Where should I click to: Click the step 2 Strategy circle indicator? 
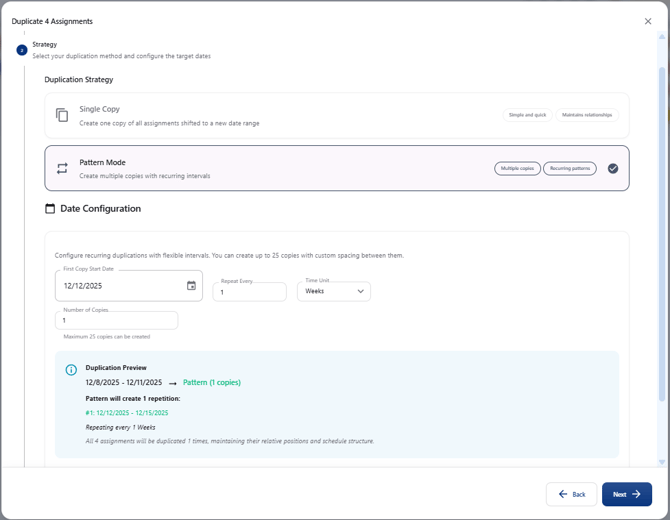(22, 50)
